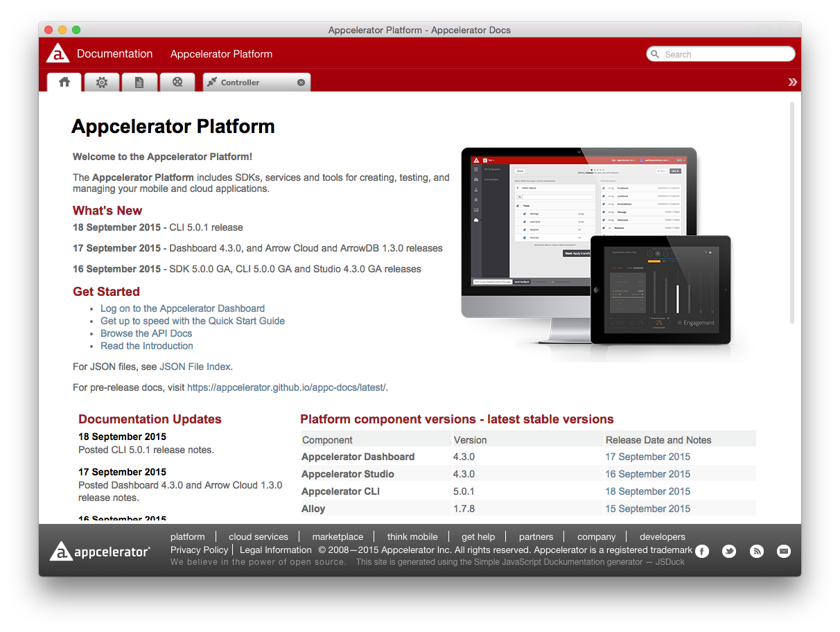Click the footer cloud services link
This screenshot has width=840, height=632.
click(259, 536)
